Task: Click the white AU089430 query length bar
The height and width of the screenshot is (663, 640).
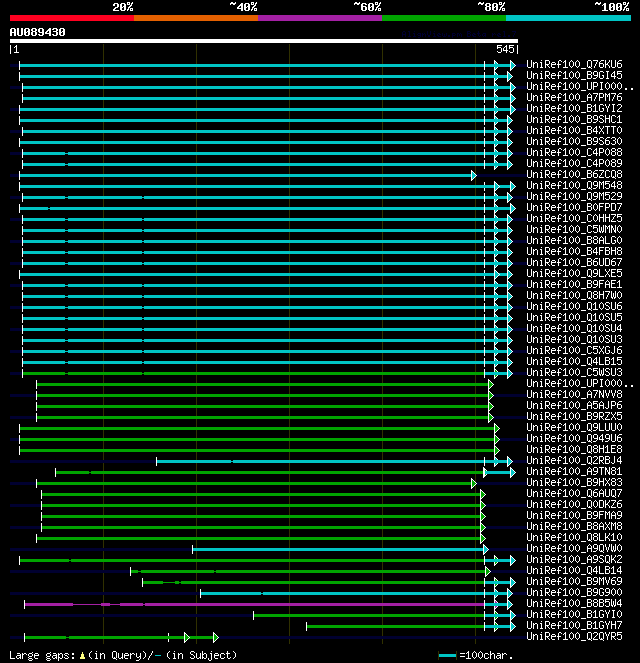Action: click(264, 41)
